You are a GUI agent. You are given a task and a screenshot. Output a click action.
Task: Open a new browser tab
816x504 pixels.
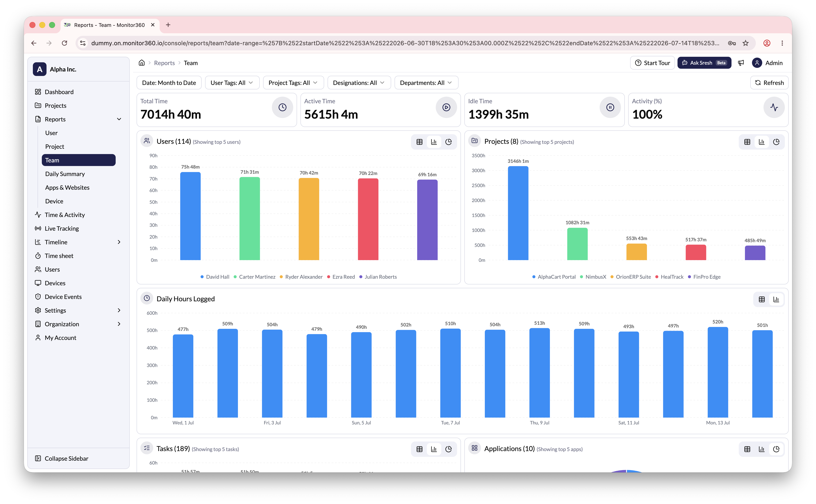pos(168,25)
